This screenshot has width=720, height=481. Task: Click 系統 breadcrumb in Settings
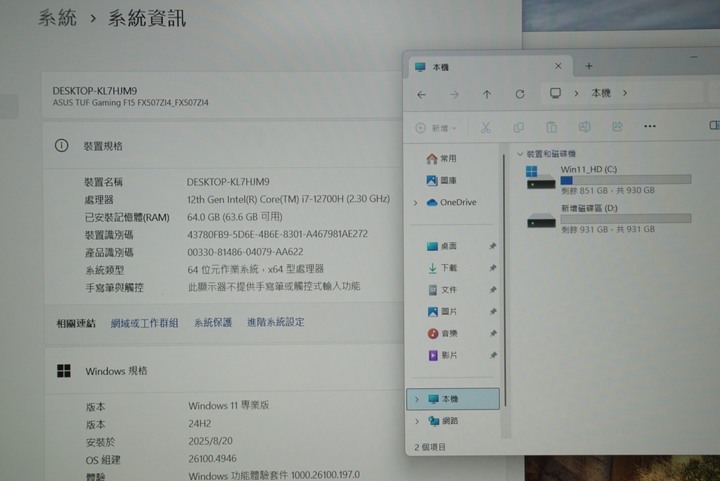click(x=57, y=18)
